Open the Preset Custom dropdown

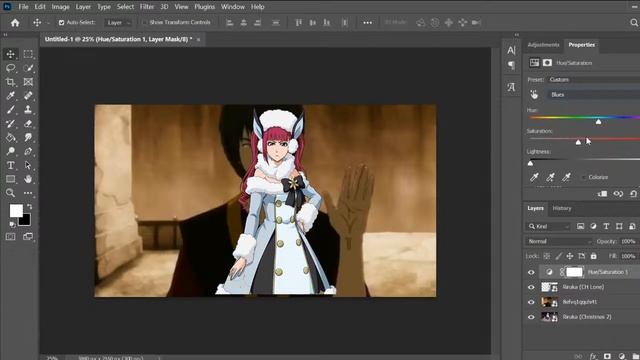click(x=593, y=80)
